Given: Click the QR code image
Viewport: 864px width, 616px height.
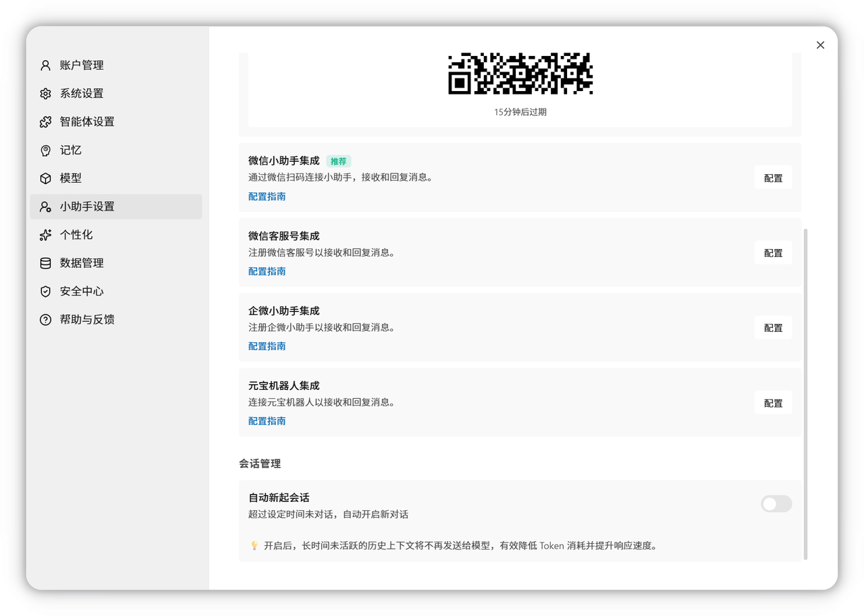Looking at the screenshot, I should pos(520,74).
